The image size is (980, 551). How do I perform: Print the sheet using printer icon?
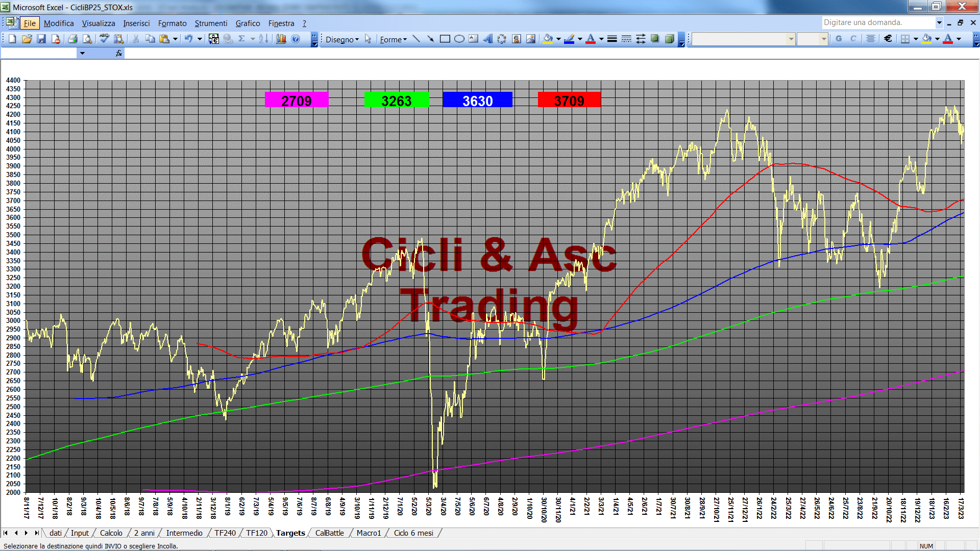point(72,39)
